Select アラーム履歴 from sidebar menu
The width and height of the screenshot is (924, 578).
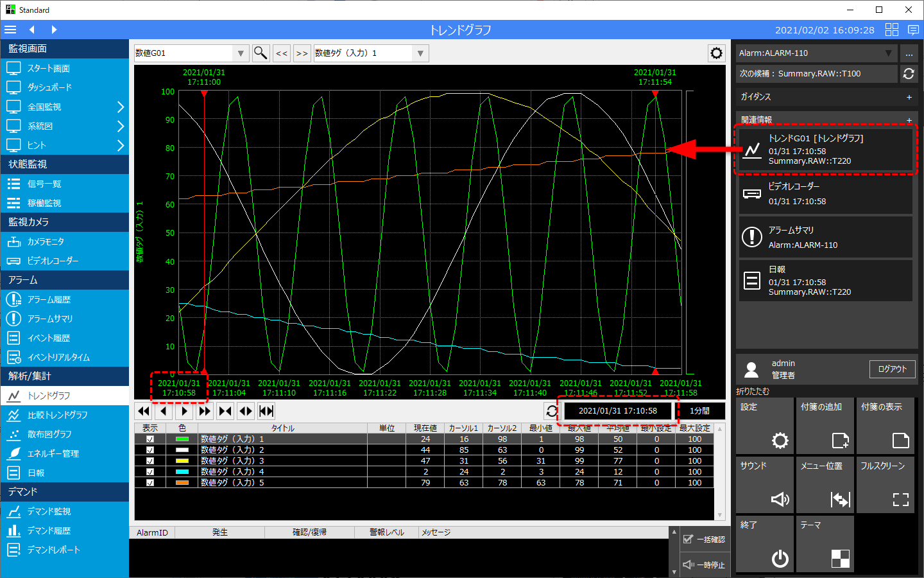click(x=49, y=299)
